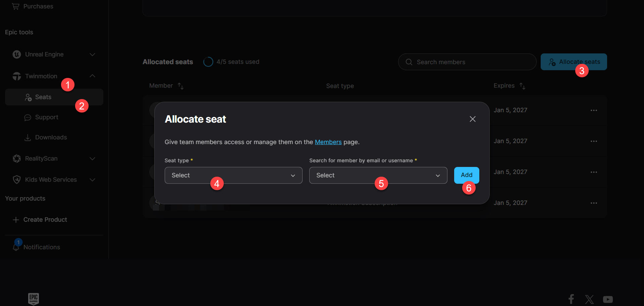
Task: Click the plus icon beside Create Product
Action: coord(16,220)
